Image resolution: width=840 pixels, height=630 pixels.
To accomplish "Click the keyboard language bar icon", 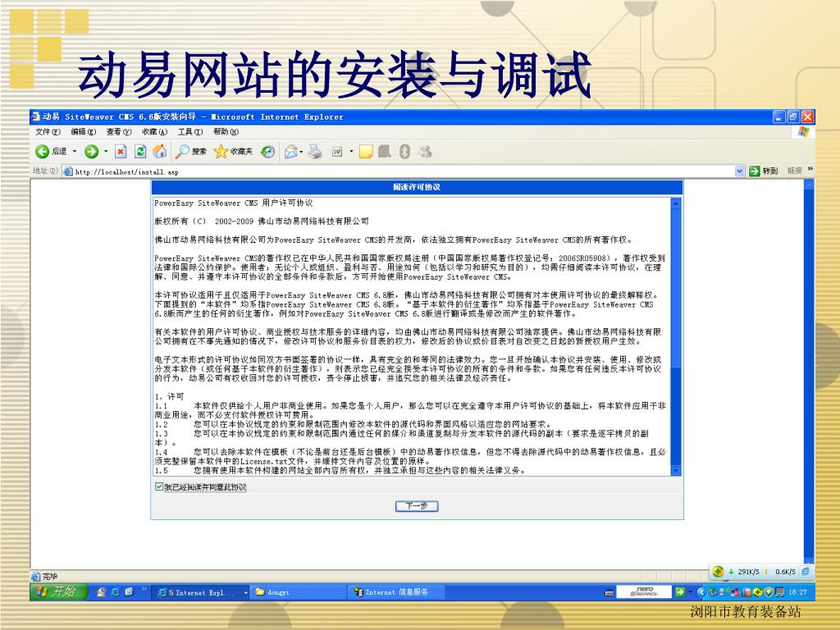I will 609,592.
